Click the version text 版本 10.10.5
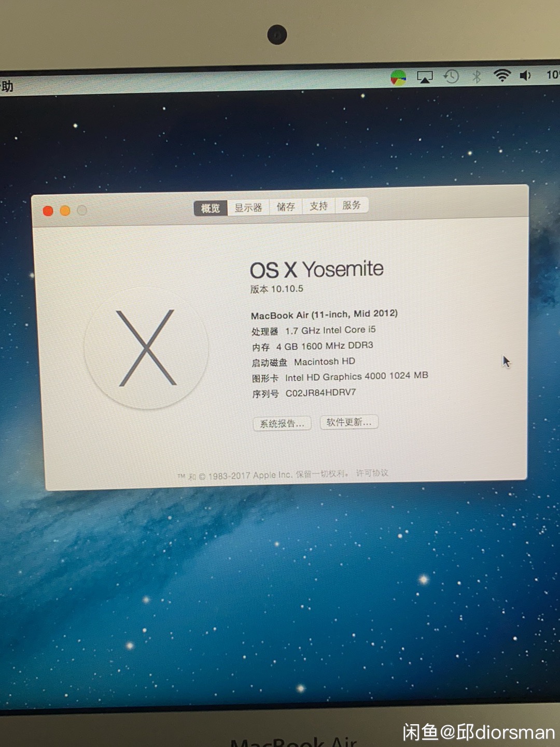 (277, 289)
